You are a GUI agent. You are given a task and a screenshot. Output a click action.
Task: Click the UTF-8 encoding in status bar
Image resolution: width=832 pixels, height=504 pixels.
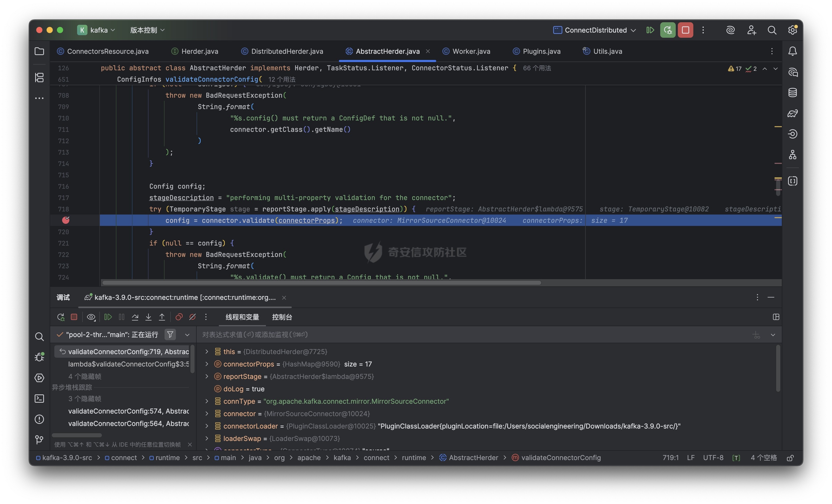(713, 457)
